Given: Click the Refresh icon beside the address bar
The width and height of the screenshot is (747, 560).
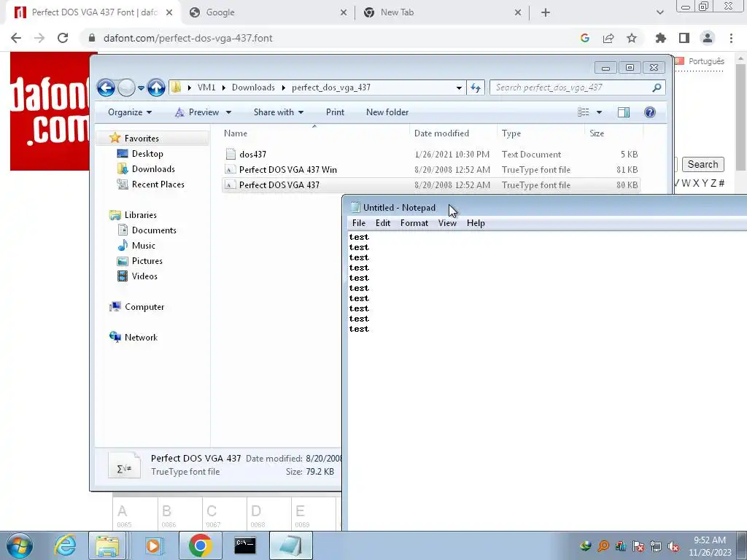Looking at the screenshot, I should click(476, 87).
